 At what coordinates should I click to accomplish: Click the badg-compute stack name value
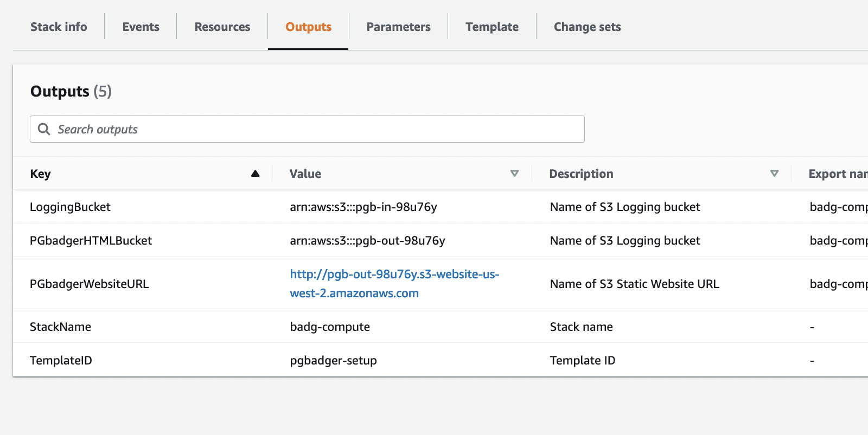point(330,327)
